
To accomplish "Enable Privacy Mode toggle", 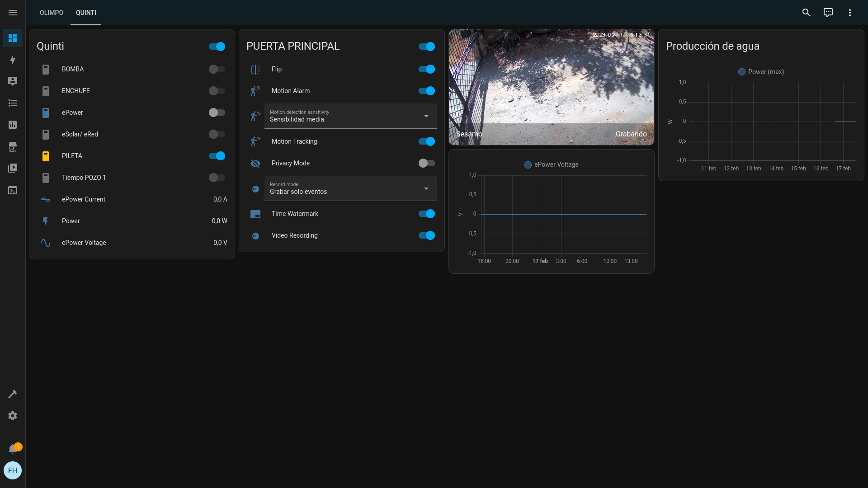I will 426,163.
